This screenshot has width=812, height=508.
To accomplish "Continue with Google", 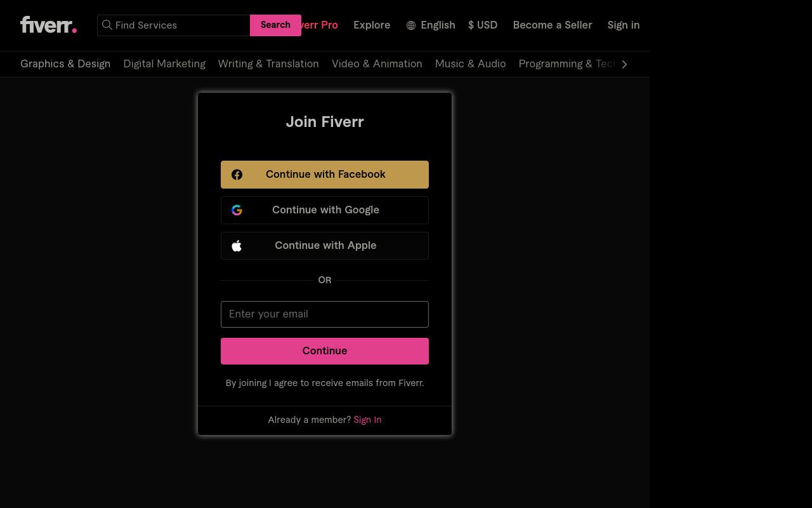I will pos(325,210).
